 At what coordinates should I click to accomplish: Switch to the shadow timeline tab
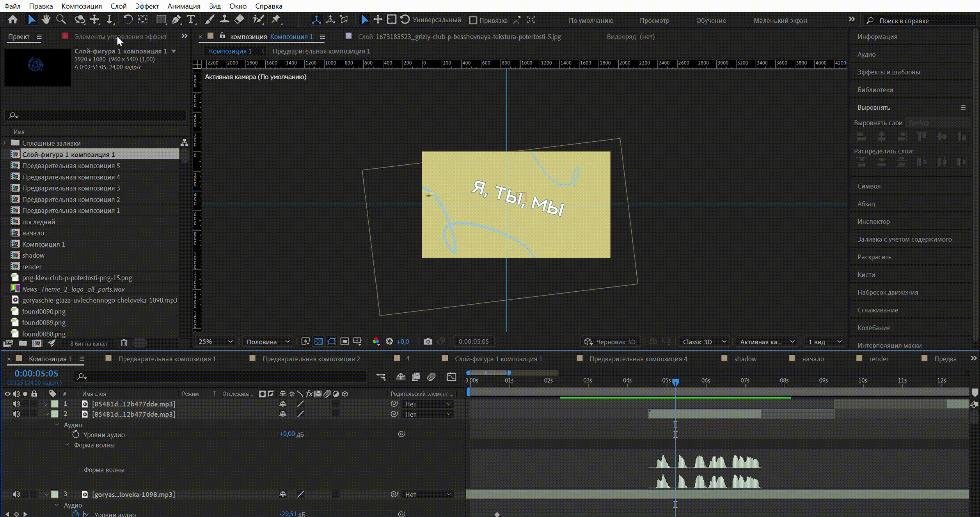pyautogui.click(x=745, y=358)
